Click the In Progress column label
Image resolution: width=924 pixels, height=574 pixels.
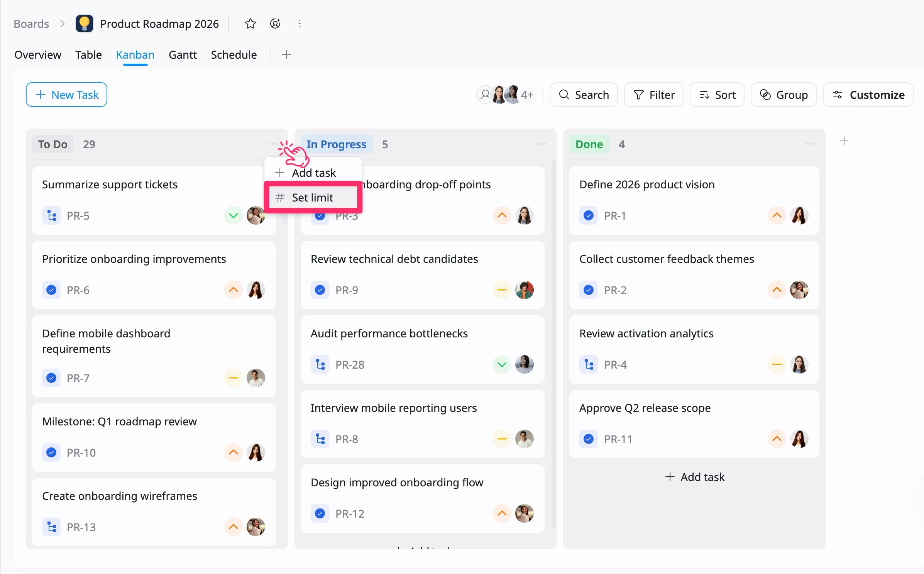pyautogui.click(x=336, y=144)
